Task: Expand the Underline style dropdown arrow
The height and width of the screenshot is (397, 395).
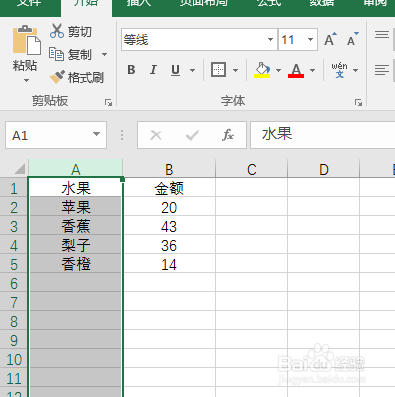Action: pos(192,70)
